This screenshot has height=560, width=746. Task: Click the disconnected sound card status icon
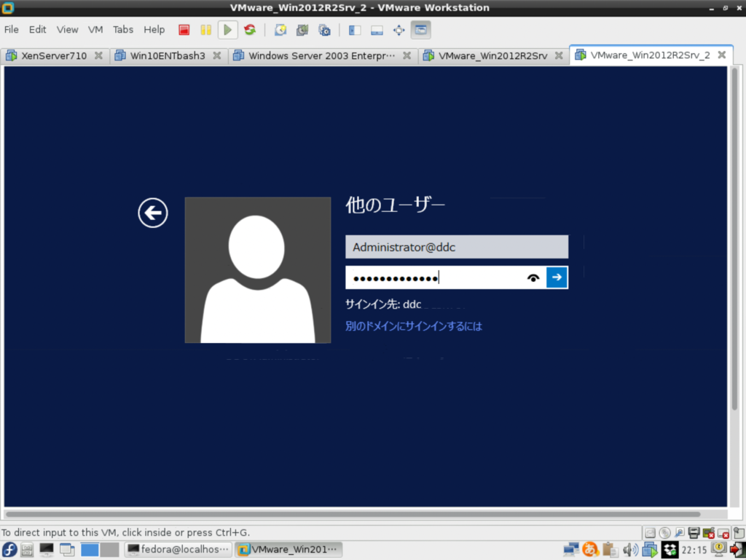[x=708, y=533]
